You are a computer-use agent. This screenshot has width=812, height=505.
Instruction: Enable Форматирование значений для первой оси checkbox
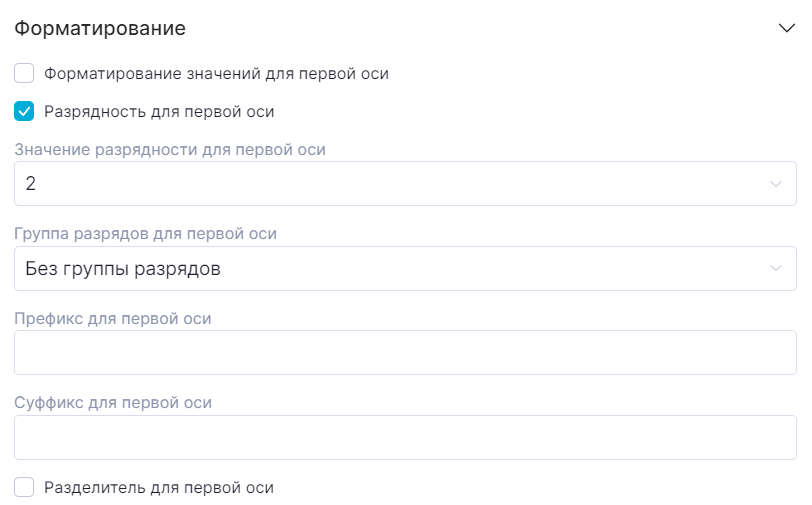point(25,73)
